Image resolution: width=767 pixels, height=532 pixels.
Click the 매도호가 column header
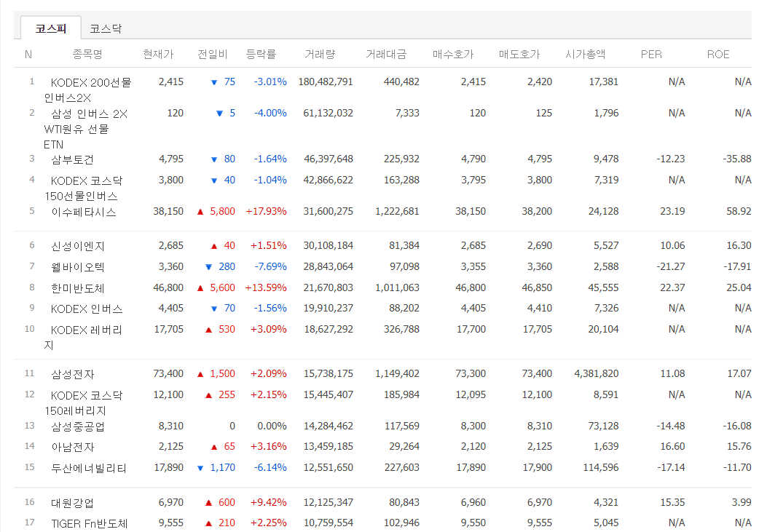click(519, 55)
